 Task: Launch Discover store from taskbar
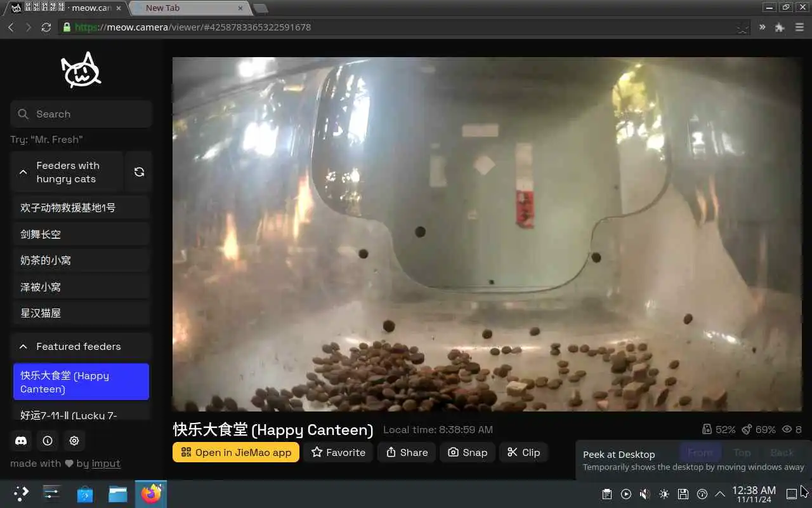click(85, 494)
